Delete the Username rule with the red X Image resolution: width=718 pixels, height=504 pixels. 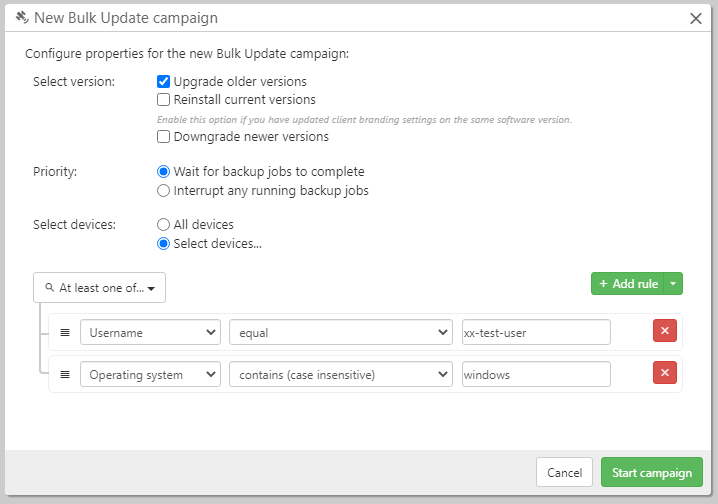tap(664, 332)
